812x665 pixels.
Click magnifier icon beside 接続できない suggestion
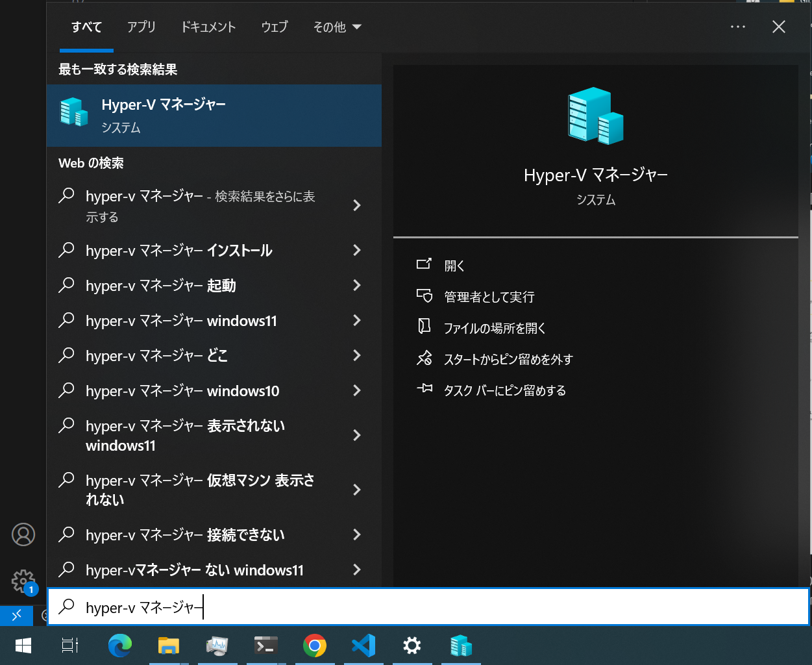[66, 534]
